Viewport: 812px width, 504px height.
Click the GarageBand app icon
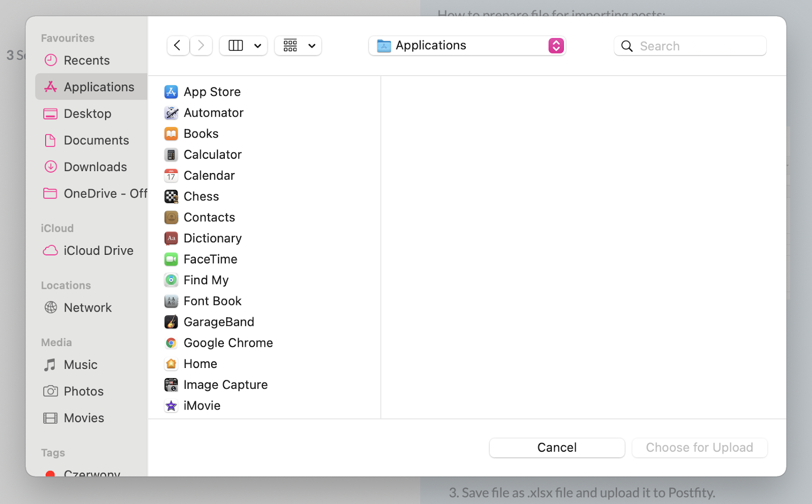(171, 322)
